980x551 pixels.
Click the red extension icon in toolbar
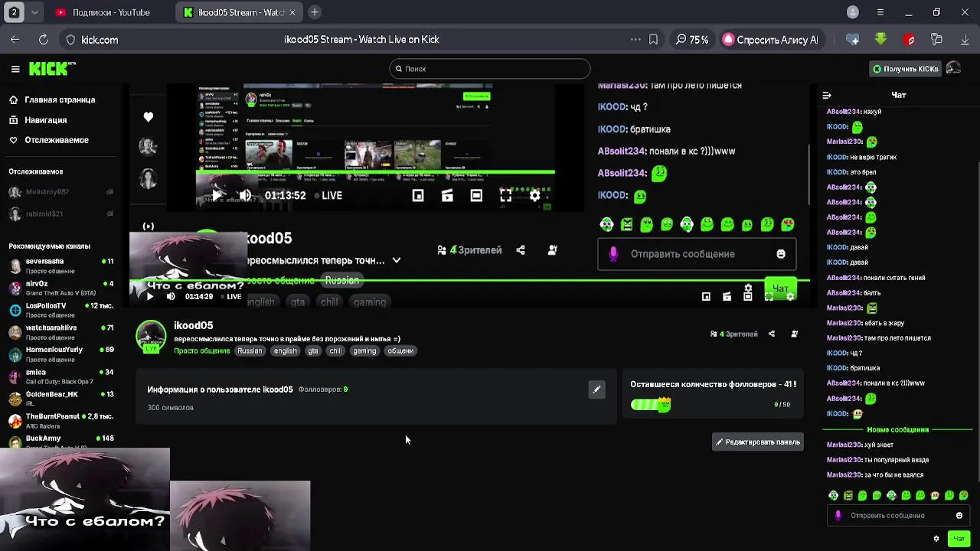pos(909,40)
